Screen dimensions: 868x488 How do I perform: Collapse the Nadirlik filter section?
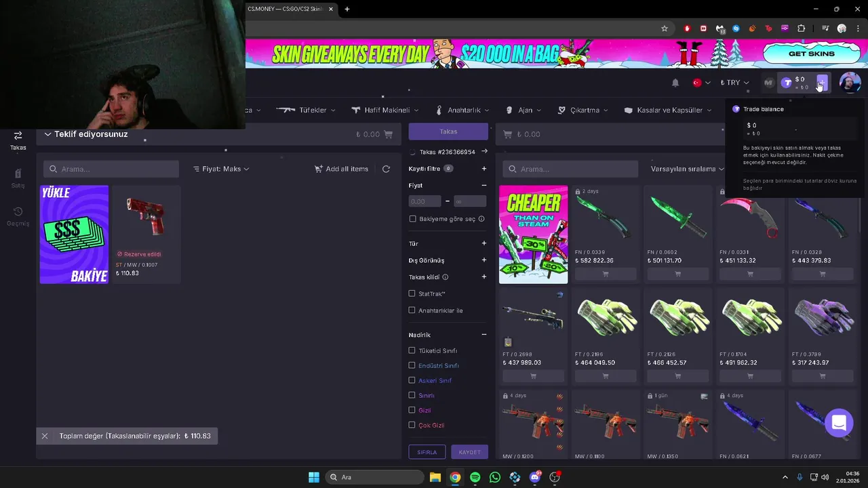[484, 335]
